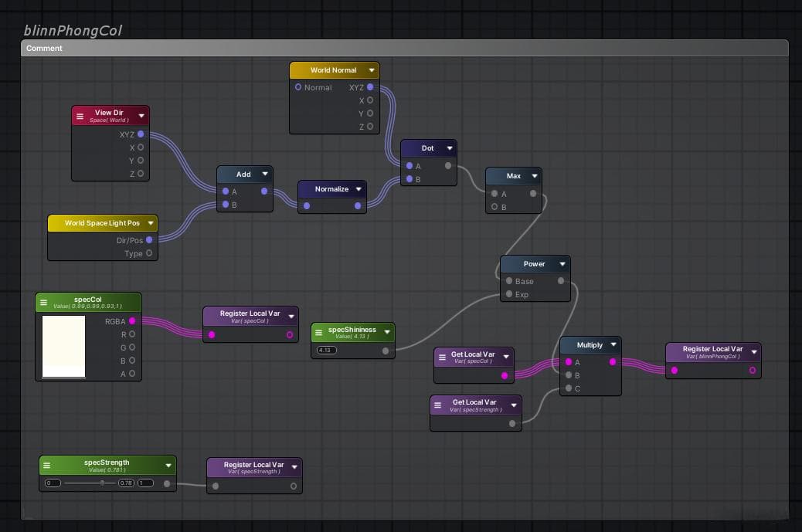Open Get Local Var specCol hamburger menu

click(442, 357)
